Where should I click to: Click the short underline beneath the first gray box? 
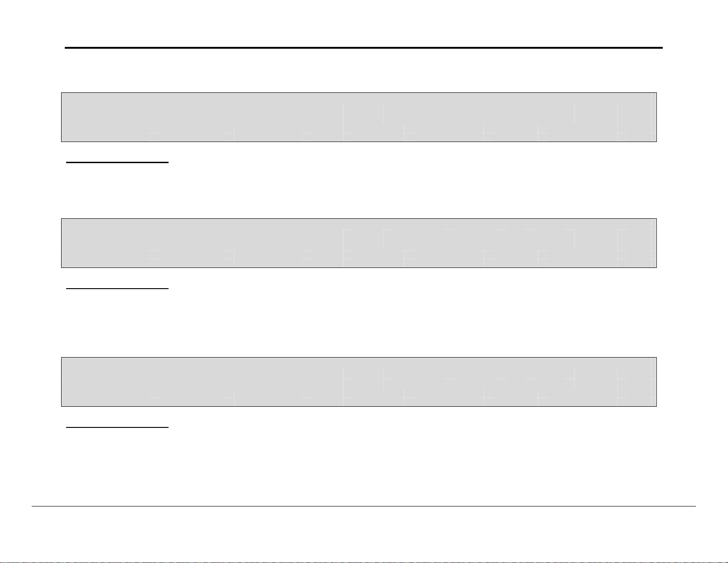pos(118,162)
